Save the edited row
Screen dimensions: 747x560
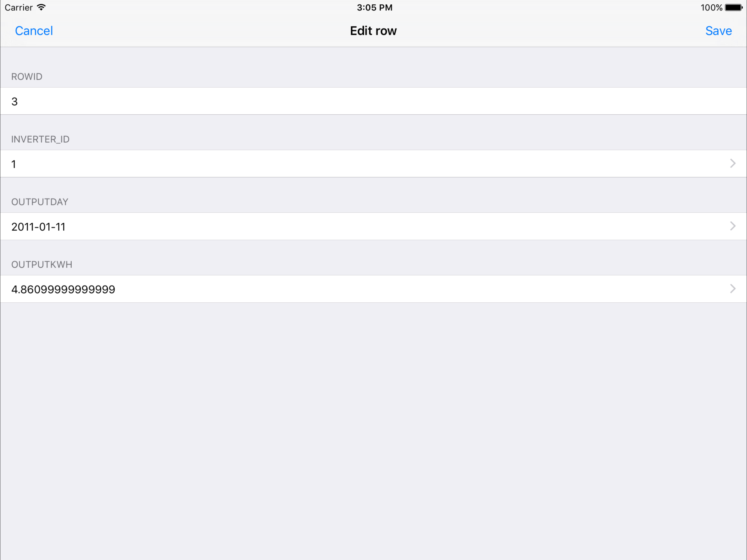pos(718,31)
